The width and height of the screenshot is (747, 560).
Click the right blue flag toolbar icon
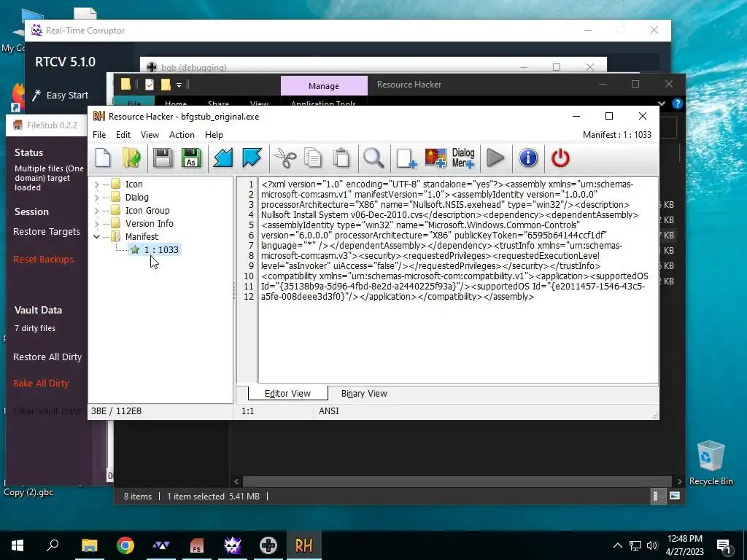click(252, 158)
